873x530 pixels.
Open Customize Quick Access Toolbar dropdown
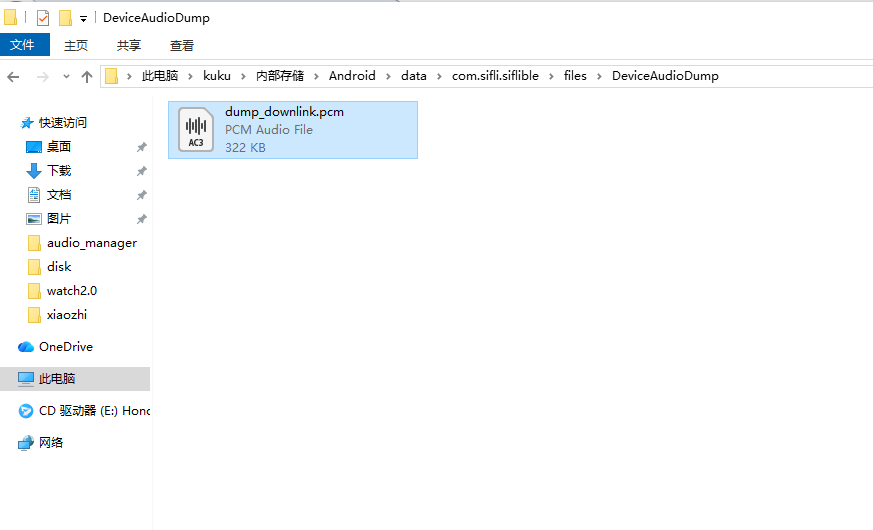[x=83, y=18]
